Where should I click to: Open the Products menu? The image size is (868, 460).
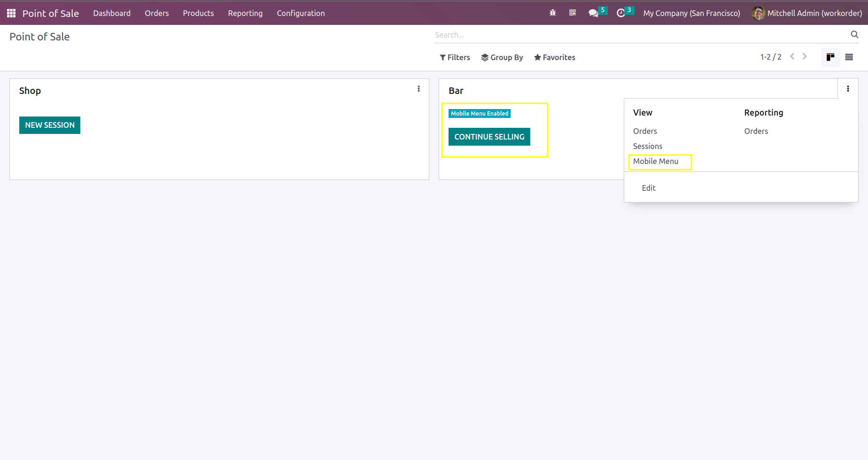coord(198,13)
